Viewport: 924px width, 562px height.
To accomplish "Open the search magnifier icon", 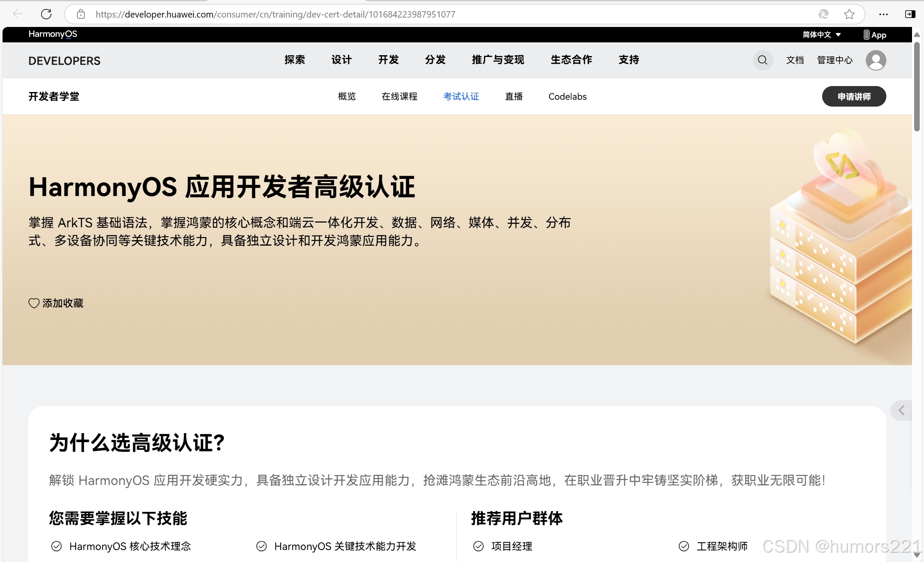I will click(x=763, y=60).
